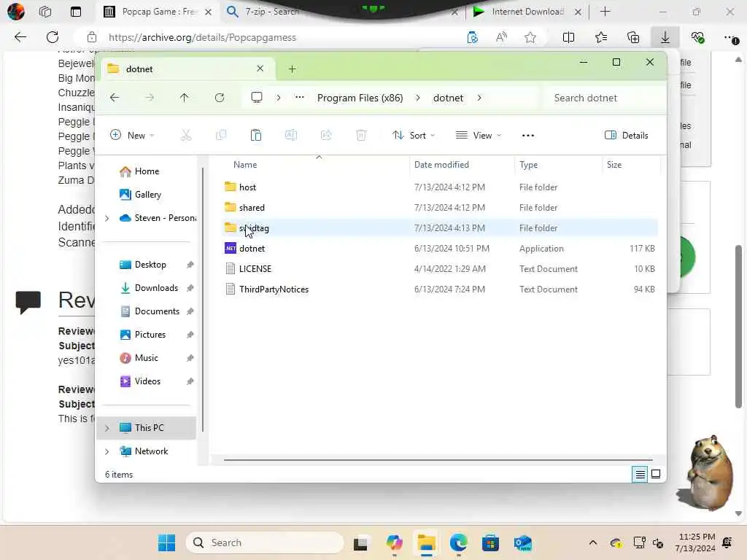
Task: Switch to large thumbnails view icon in status bar
Action: (656, 474)
